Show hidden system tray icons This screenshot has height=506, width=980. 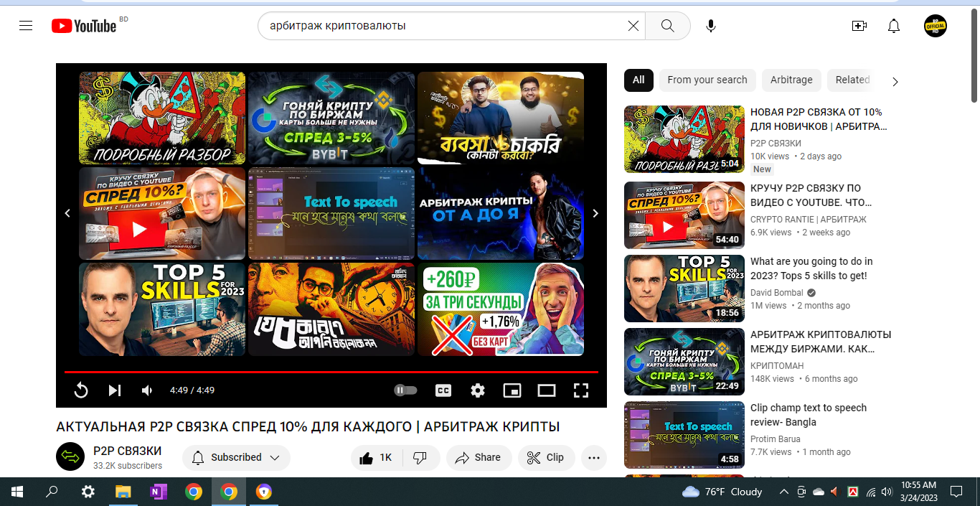tap(784, 492)
